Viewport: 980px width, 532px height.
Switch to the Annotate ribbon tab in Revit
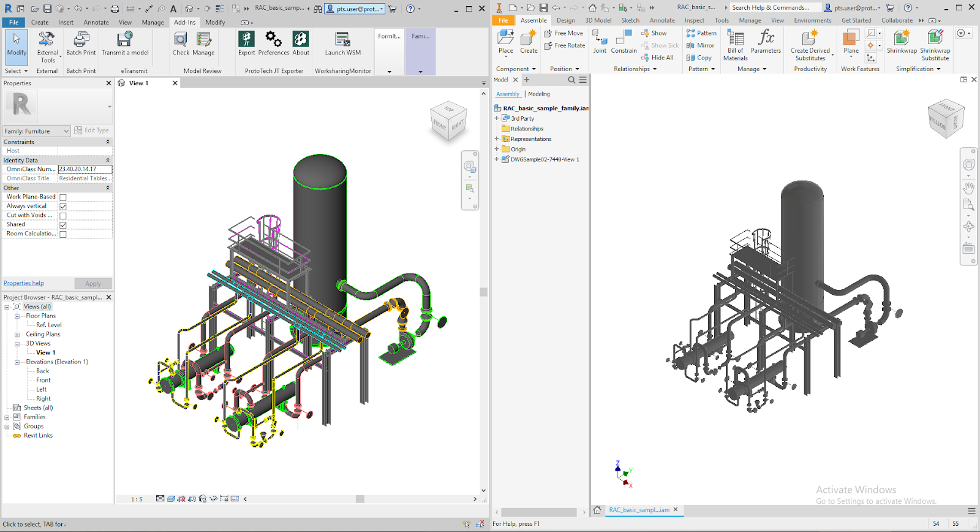pos(96,23)
